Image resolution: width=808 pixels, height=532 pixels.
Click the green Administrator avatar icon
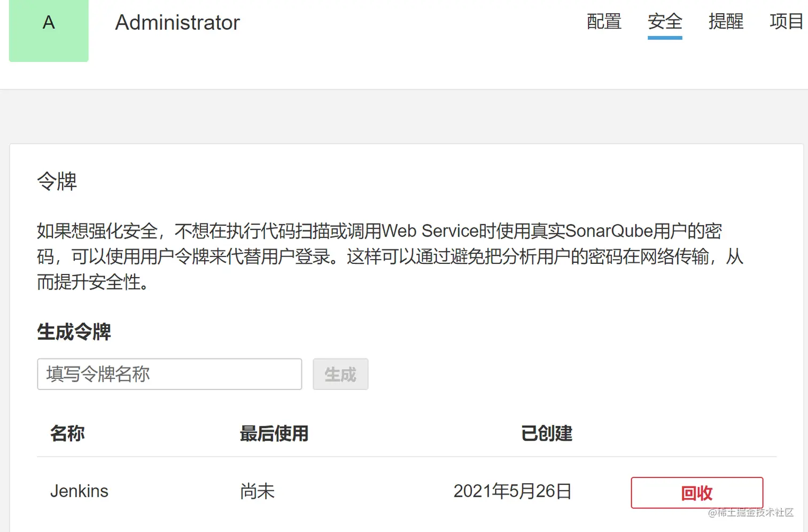click(x=49, y=30)
